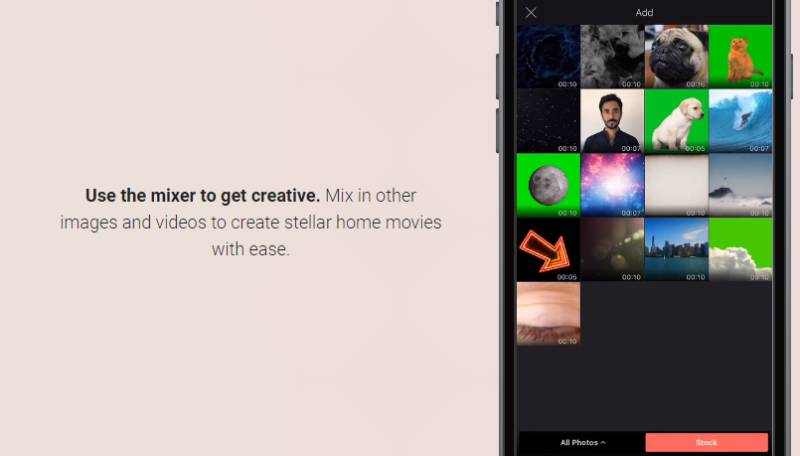The width and height of the screenshot is (800, 456).
Task: Expand the All Photos album dropdown
Action: tap(582, 442)
